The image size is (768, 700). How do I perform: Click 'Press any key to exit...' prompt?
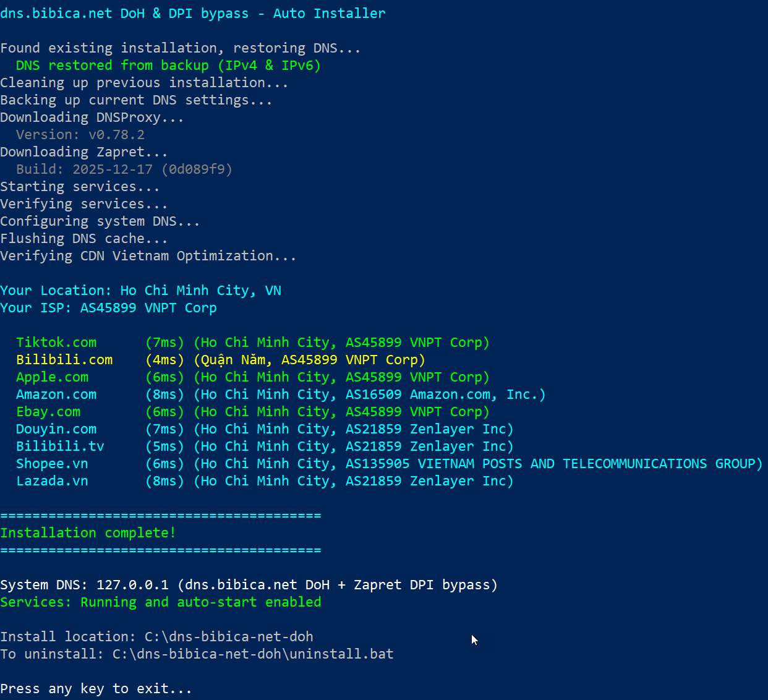(96, 689)
